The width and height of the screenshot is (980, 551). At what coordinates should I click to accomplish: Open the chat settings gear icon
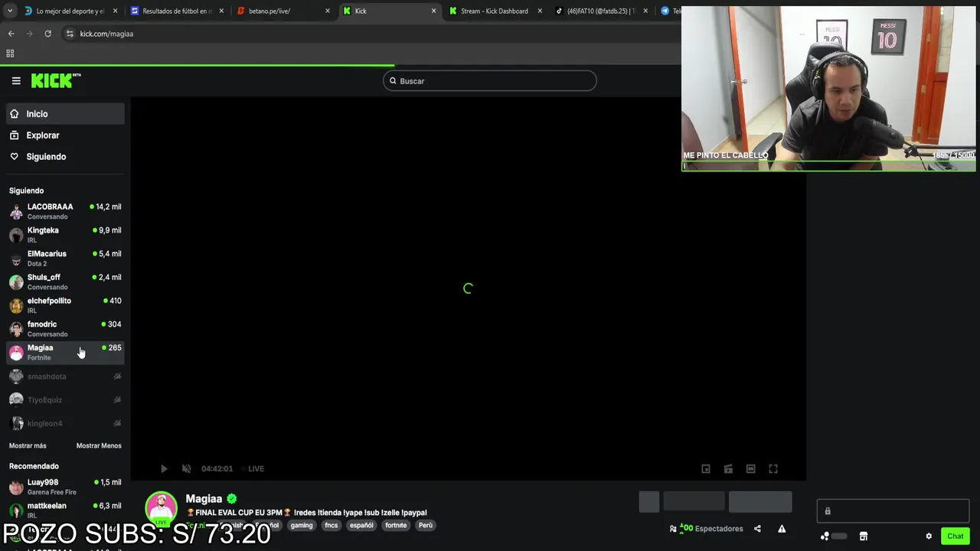(x=929, y=536)
